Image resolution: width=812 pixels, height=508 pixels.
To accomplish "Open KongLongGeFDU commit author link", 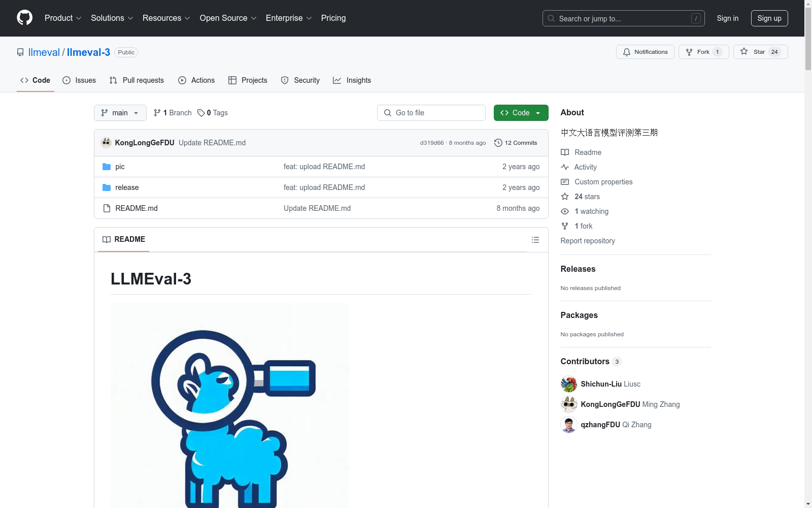I will [x=145, y=143].
